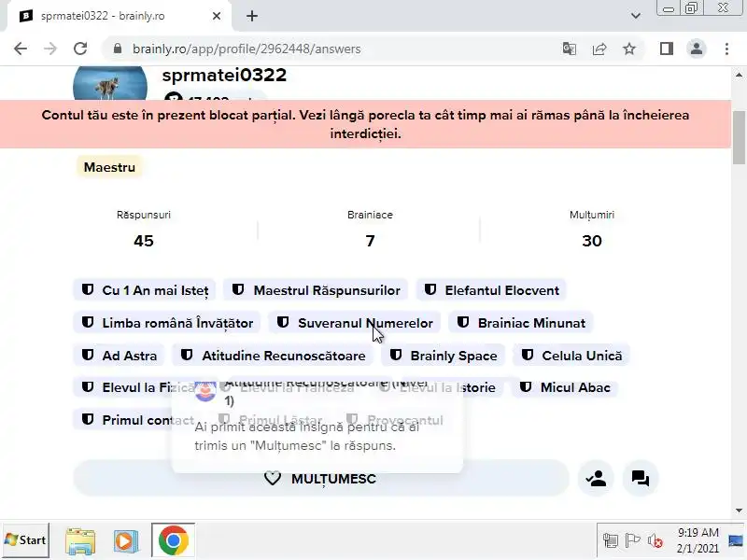Click the padlock site info icon
Screen dimensions: 747x560
click(118, 49)
